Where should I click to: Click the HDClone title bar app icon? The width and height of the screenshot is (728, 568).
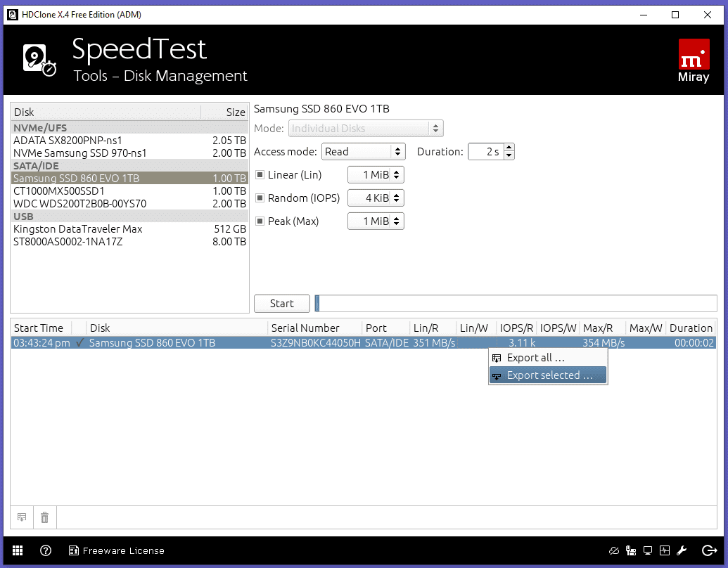(x=13, y=14)
